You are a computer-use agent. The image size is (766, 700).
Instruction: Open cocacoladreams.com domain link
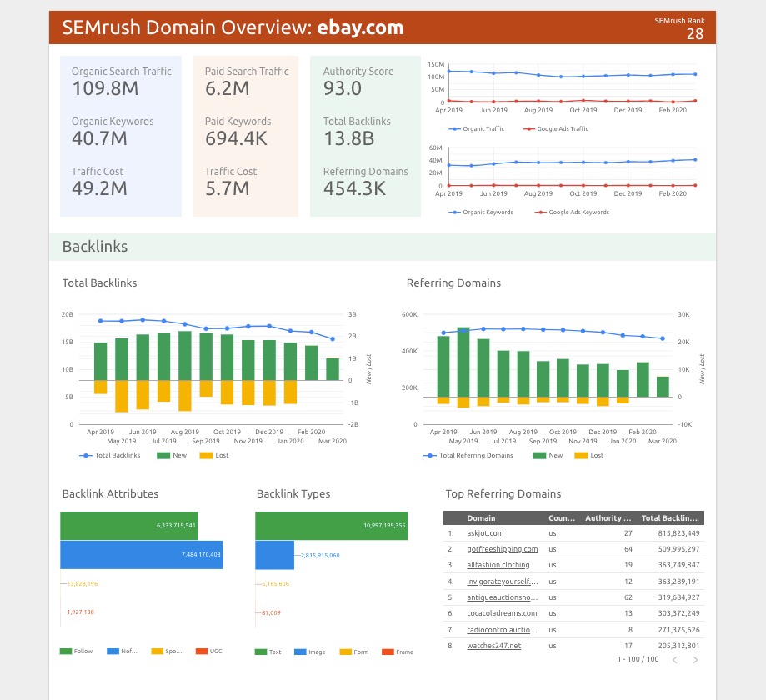(502, 613)
